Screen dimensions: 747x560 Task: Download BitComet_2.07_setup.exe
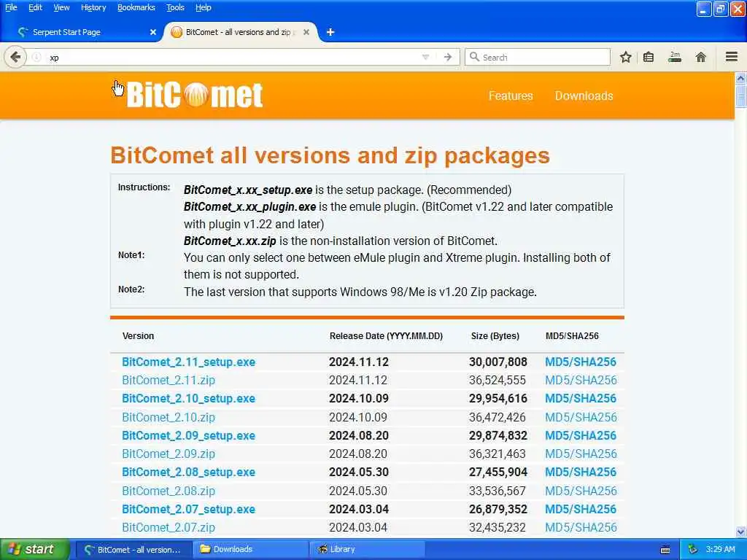point(189,510)
